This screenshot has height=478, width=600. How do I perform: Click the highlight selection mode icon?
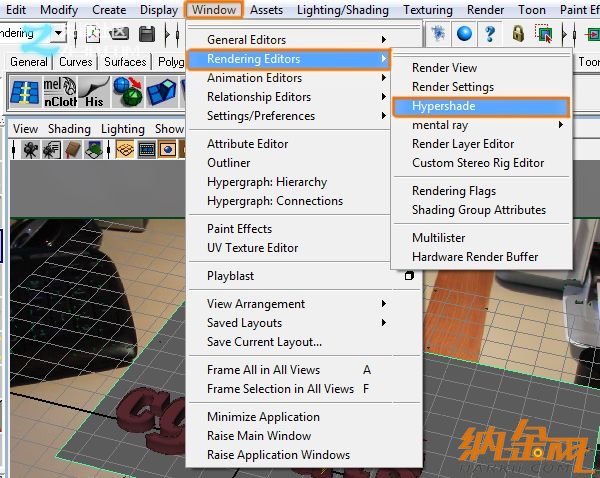[x=544, y=34]
